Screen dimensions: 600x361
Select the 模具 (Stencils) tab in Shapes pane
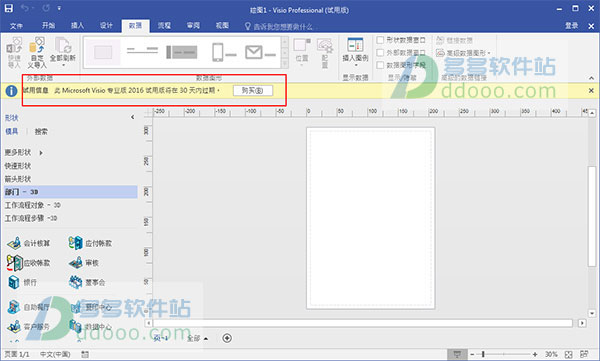[11, 131]
